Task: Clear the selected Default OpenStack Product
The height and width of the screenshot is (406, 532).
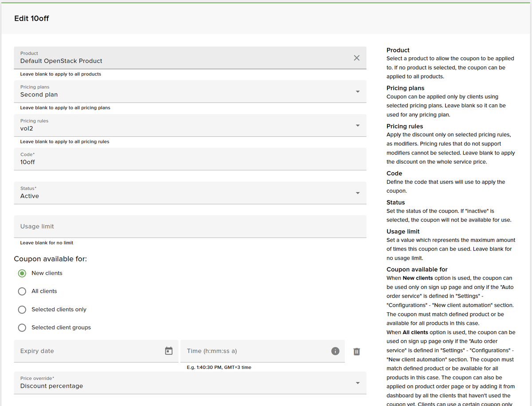Action: tap(356, 58)
